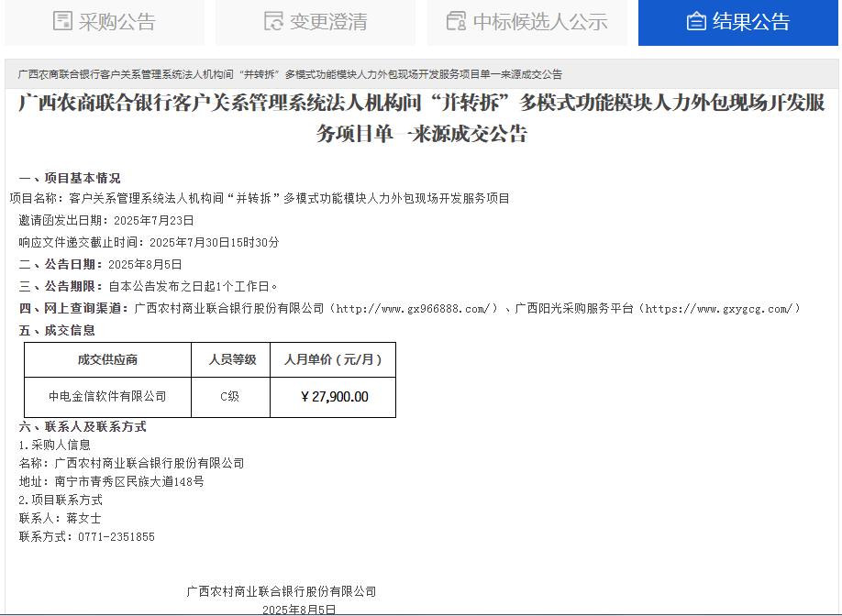Open the https://www.gxygcg.com/ link
Screen dimensions: 842x616
(x=718, y=309)
